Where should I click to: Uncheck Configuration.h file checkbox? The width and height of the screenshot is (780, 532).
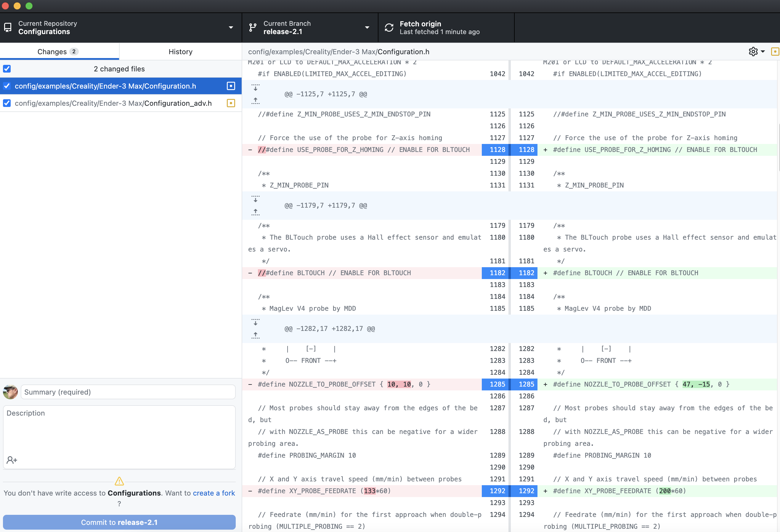7,86
